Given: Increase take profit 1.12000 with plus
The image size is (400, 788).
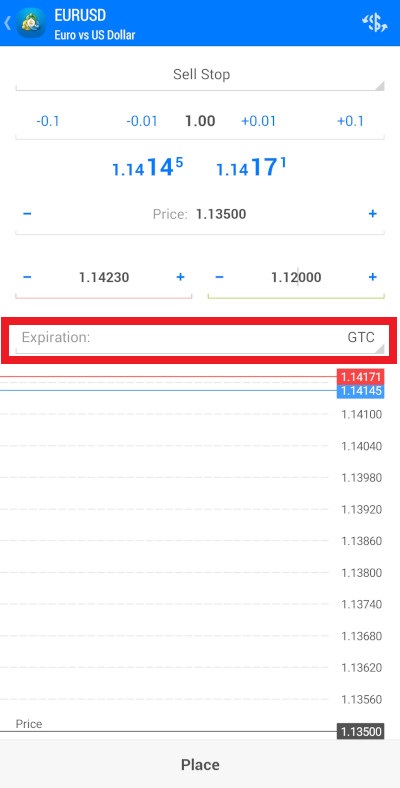Looking at the screenshot, I should coord(372,277).
